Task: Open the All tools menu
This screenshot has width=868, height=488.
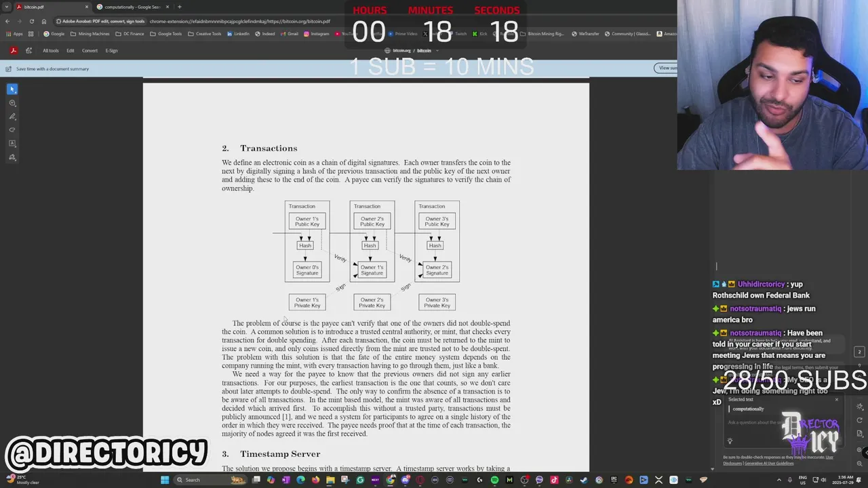Action: pos(51,50)
